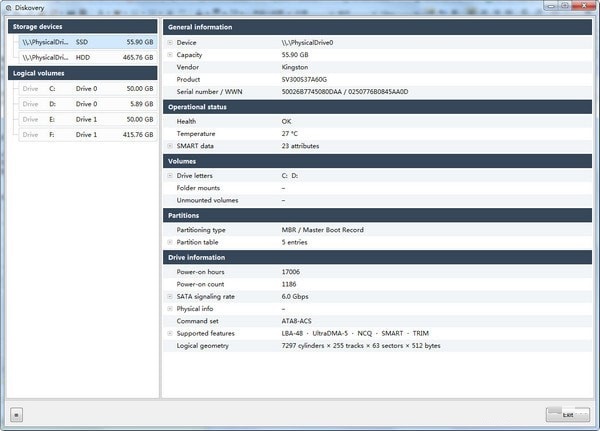Click the Diskovery app icon in title bar
This screenshot has width=600, height=431.
point(8,8)
